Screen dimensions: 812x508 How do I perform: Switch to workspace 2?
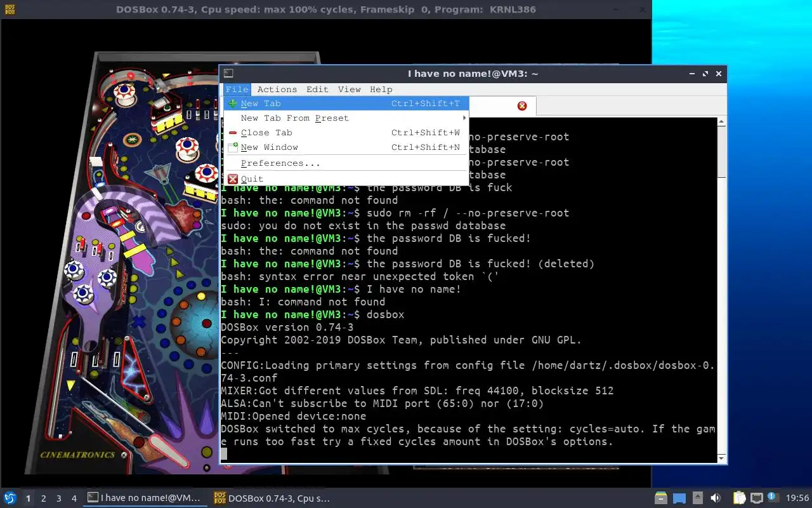click(x=43, y=498)
